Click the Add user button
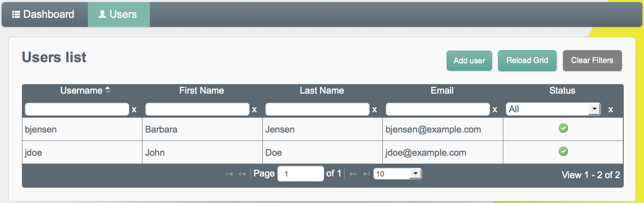This screenshot has width=644, height=203. tap(469, 60)
